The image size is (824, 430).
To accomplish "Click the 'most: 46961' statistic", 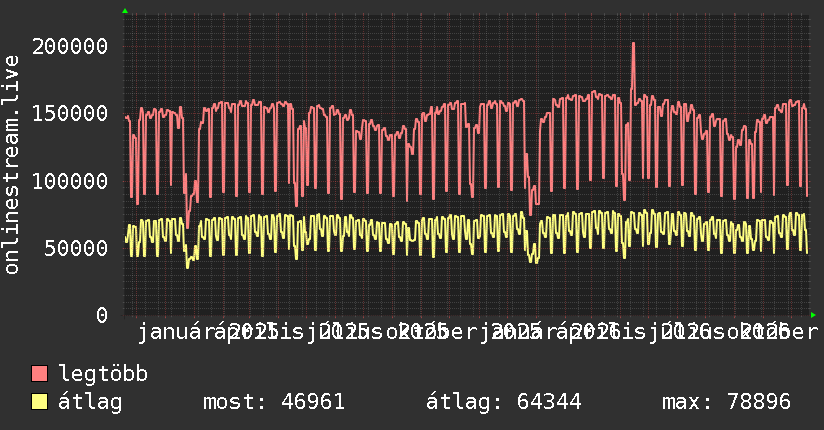I will click(274, 402).
